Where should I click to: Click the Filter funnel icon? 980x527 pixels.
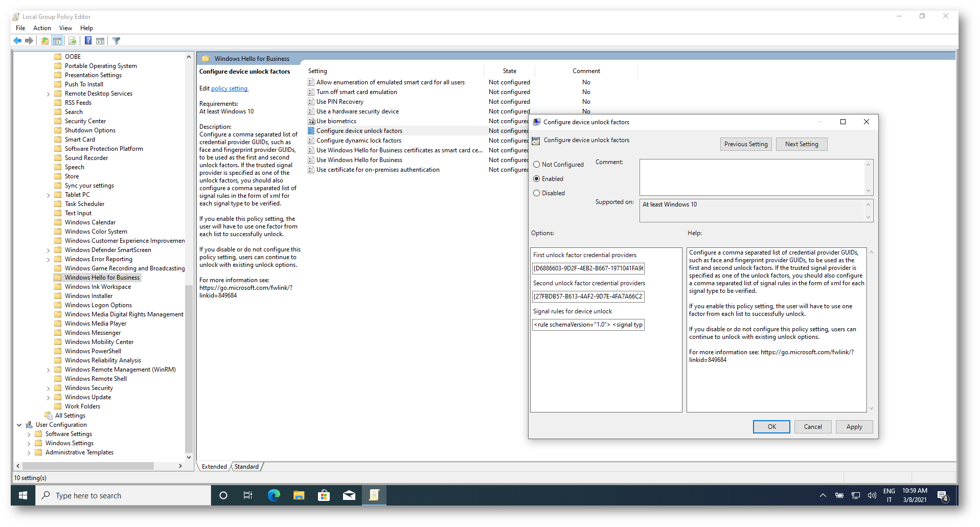coord(117,41)
